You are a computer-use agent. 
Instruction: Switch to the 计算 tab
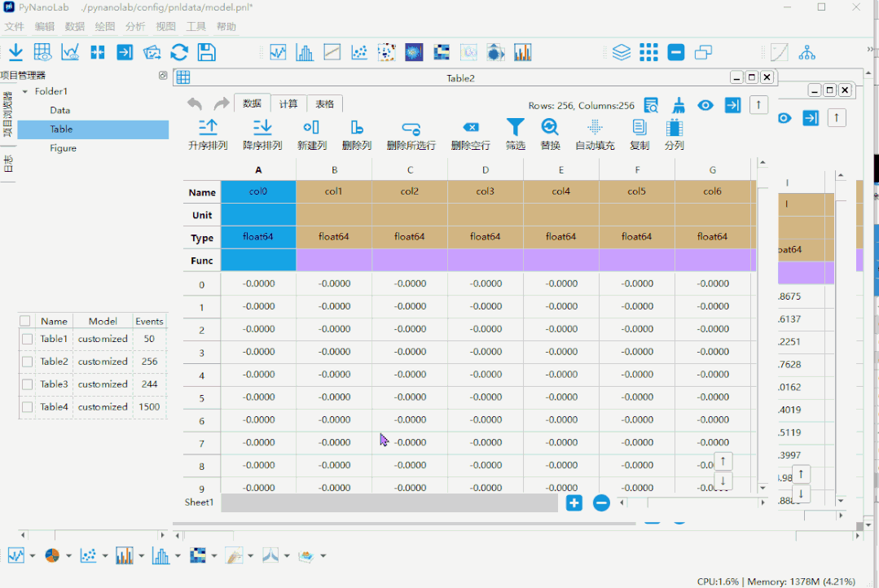coord(288,103)
